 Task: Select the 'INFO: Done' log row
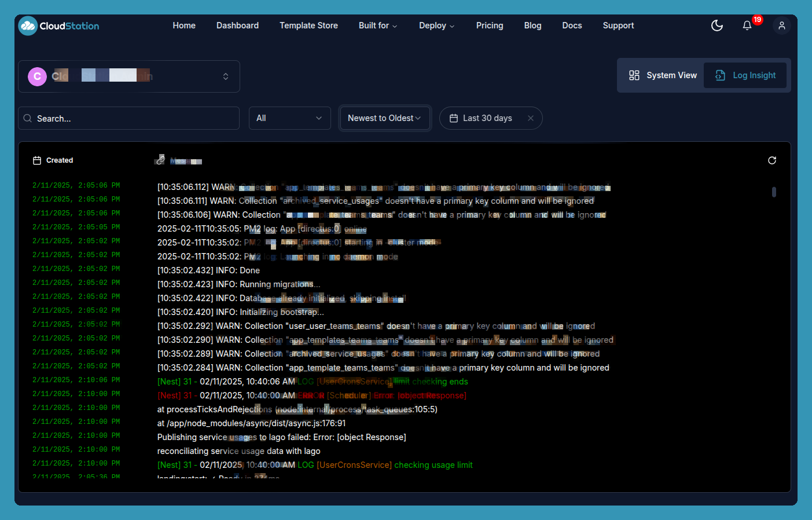pos(208,270)
